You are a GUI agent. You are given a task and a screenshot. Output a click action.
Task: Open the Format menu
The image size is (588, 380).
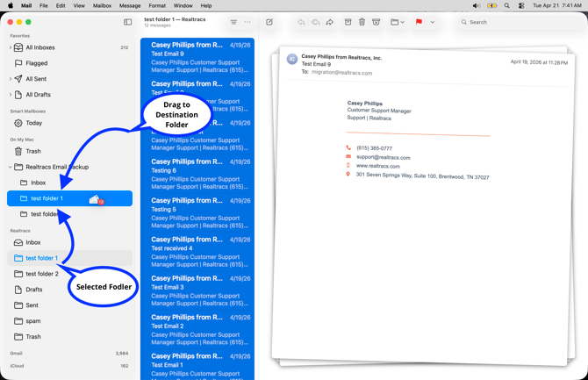(157, 5)
